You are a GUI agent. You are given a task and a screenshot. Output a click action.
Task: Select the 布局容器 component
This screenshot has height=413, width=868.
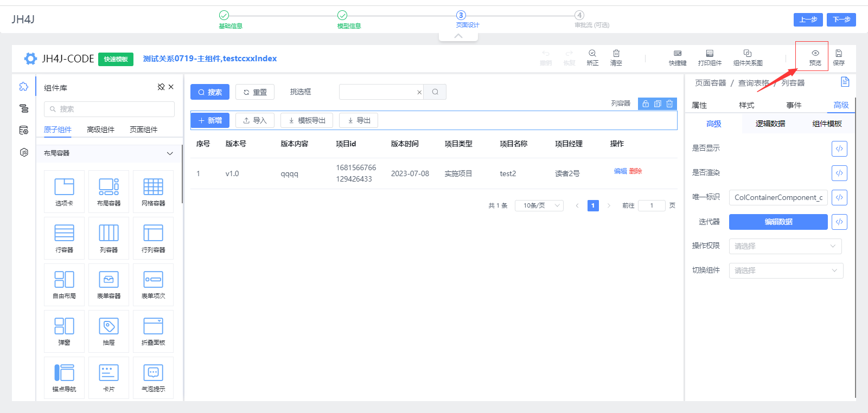[x=108, y=191]
